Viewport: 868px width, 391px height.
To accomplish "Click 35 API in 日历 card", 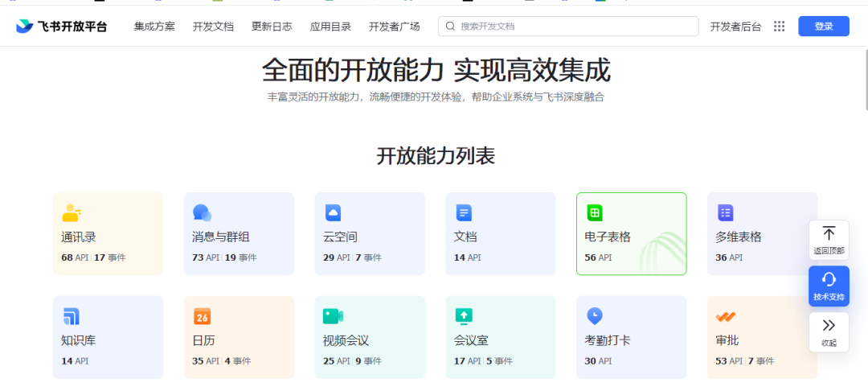I will 206,361.
